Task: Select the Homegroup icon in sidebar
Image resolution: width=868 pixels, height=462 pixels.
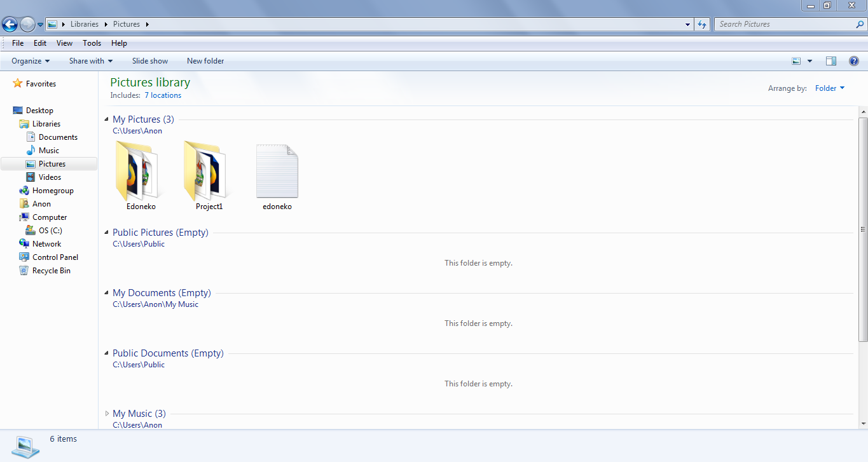Action: tap(24, 191)
